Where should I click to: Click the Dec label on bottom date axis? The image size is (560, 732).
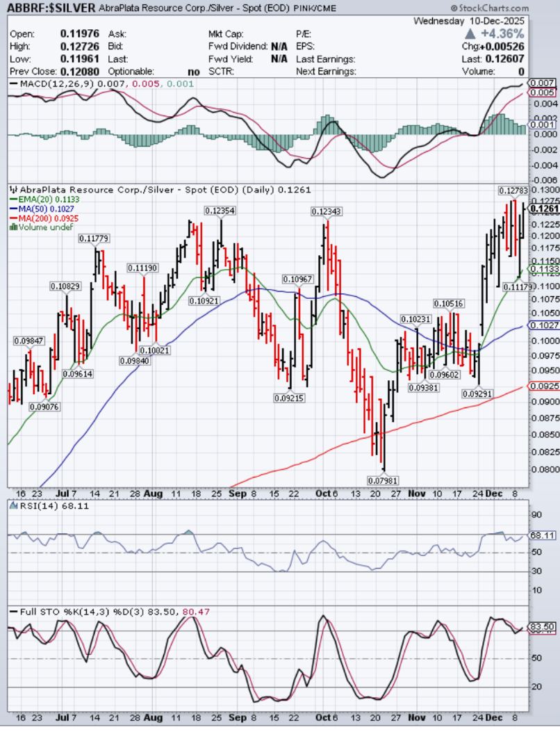[494, 717]
